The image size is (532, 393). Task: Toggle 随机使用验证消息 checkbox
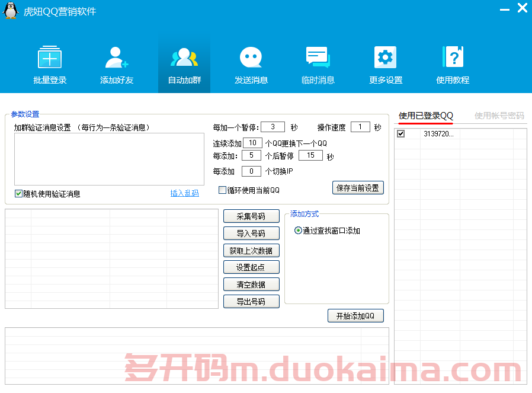point(19,193)
